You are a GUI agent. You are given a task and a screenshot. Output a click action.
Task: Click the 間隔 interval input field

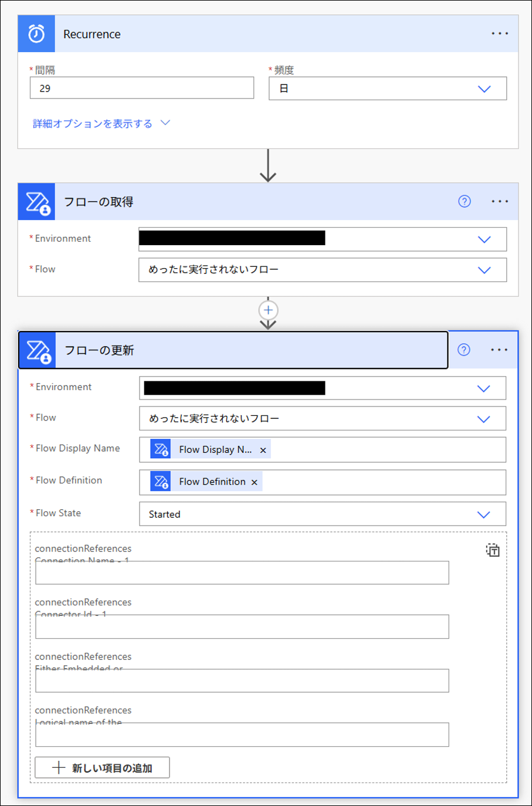(142, 88)
